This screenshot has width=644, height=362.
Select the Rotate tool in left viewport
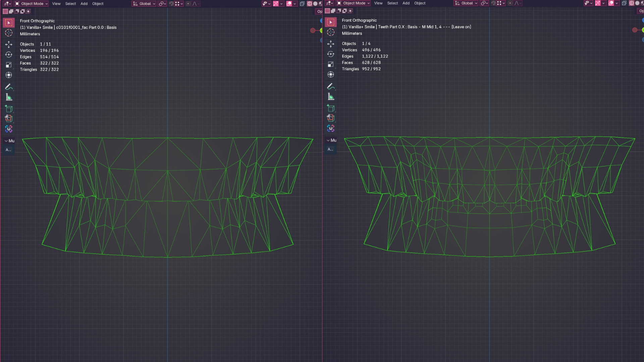[x=9, y=55]
